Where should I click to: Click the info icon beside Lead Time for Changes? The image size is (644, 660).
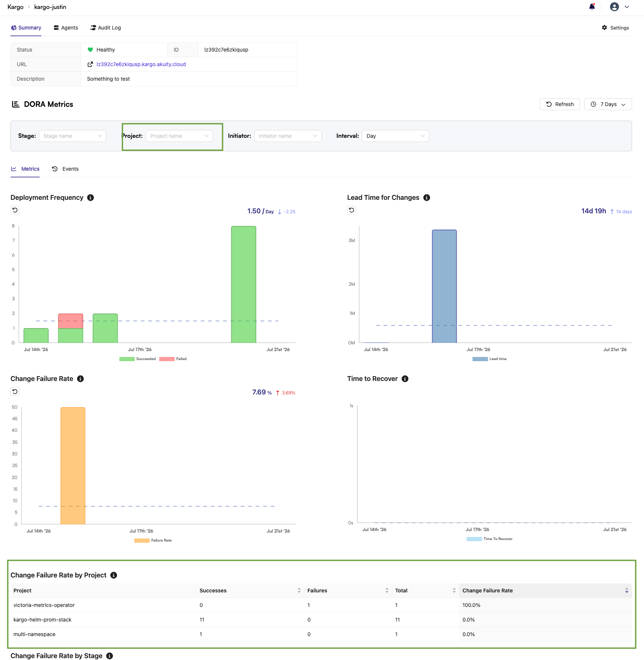(427, 198)
